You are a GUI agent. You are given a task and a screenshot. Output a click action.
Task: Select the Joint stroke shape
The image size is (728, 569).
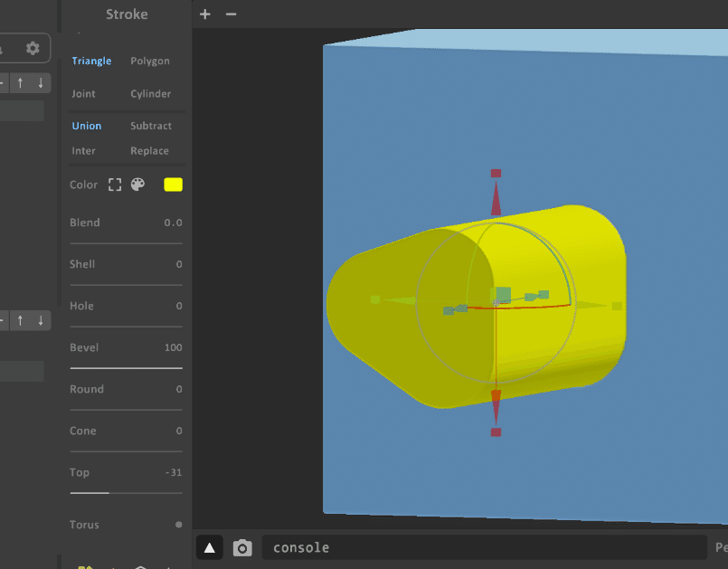(x=83, y=94)
